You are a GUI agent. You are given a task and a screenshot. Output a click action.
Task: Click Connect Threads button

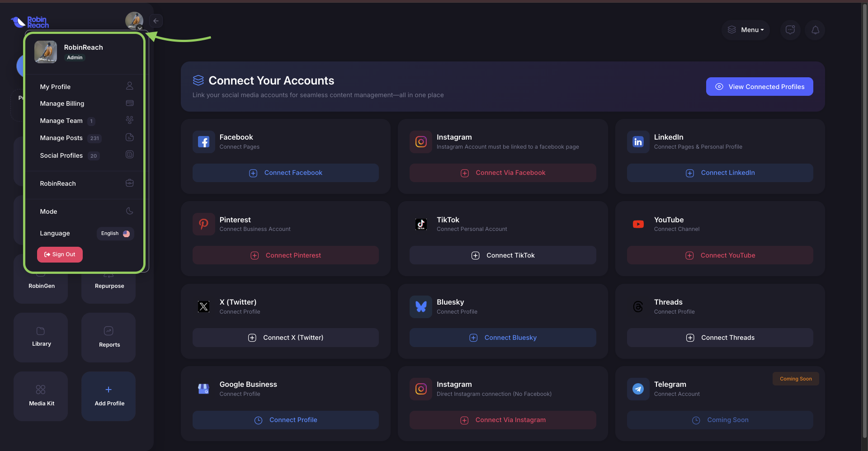(720, 338)
